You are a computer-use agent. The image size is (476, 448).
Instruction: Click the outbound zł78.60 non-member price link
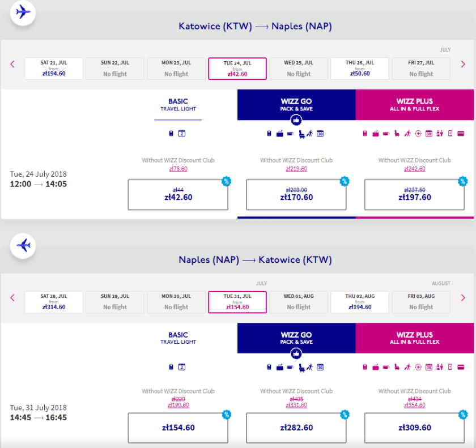[x=178, y=169]
